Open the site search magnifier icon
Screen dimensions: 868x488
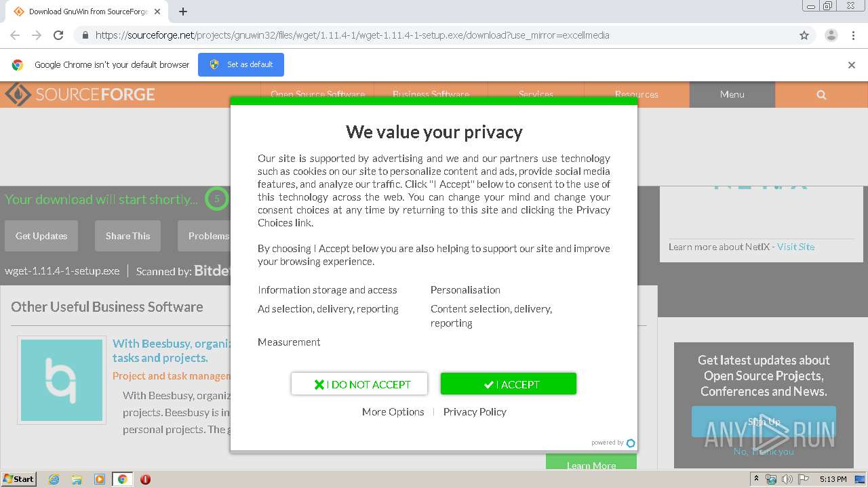pos(821,95)
